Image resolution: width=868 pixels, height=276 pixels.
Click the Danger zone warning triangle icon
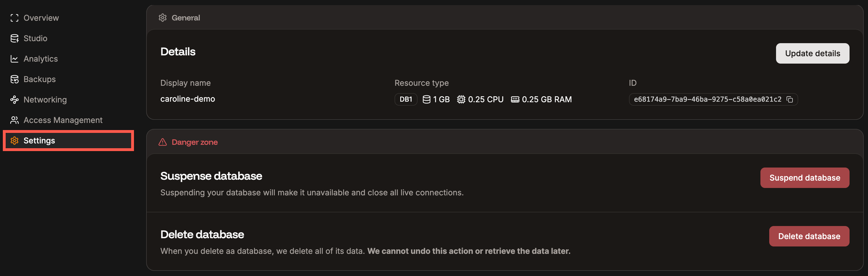[x=162, y=142]
